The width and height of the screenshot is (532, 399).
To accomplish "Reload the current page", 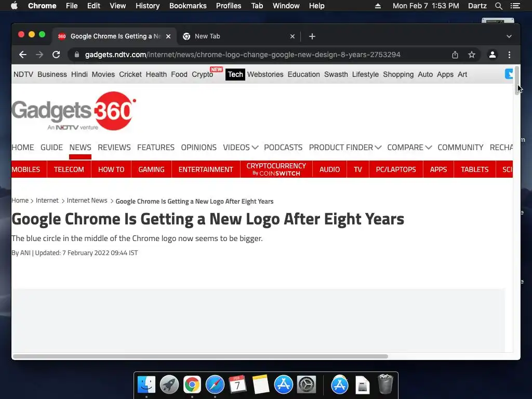I will click(56, 55).
